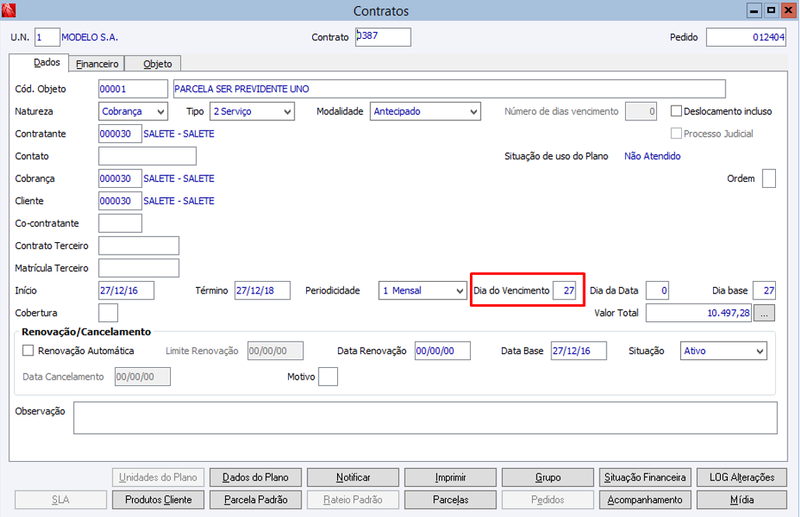Click the Notificar button

pos(353,477)
